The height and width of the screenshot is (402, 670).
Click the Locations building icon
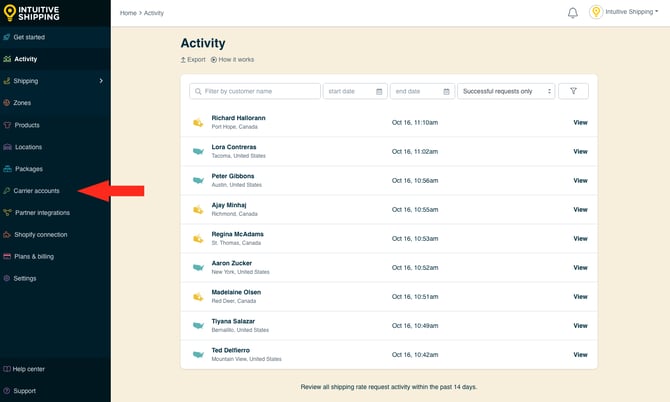tap(7, 147)
